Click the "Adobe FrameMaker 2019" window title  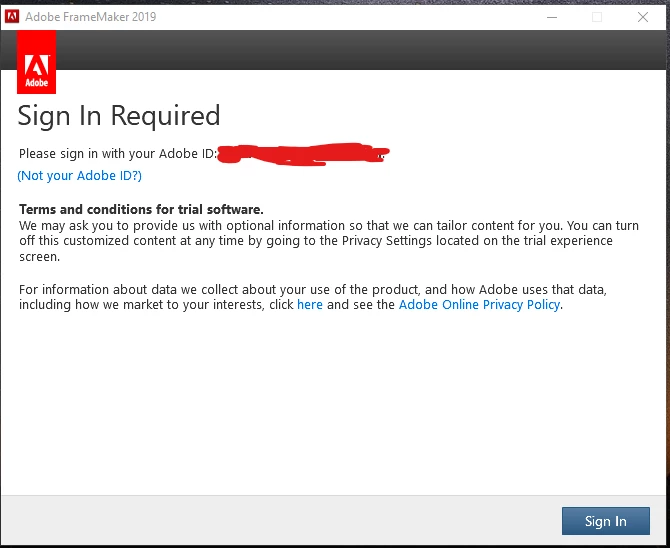[x=91, y=17]
